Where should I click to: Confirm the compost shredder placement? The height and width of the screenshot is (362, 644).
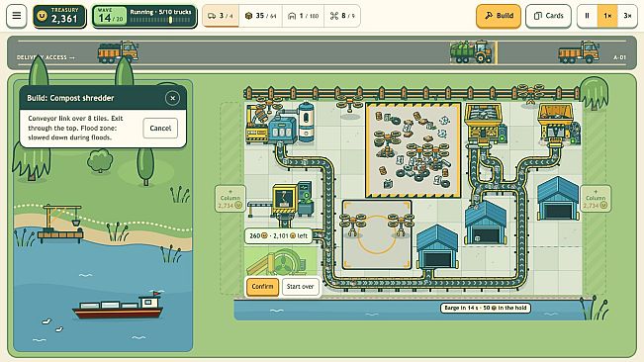click(x=262, y=287)
